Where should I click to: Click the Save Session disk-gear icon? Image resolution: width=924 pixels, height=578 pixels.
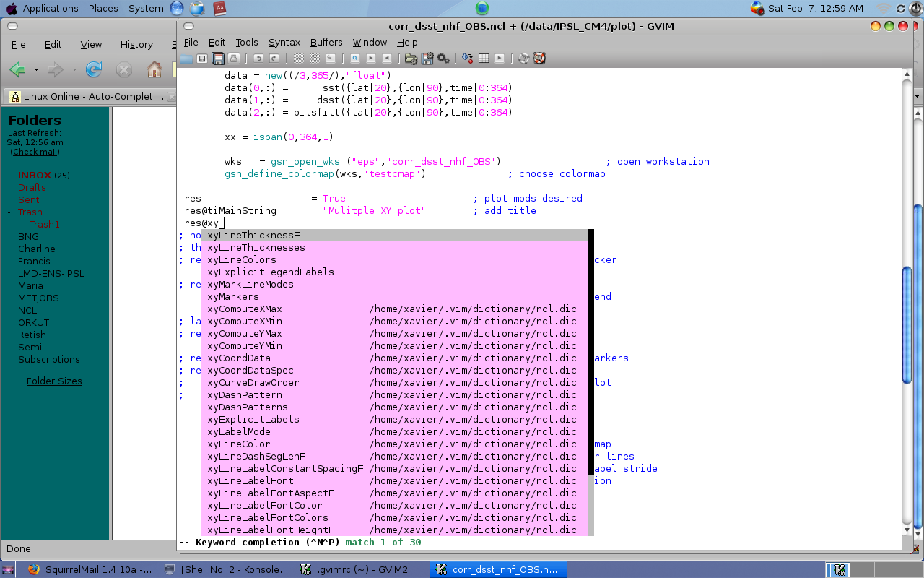pyautogui.click(x=427, y=59)
